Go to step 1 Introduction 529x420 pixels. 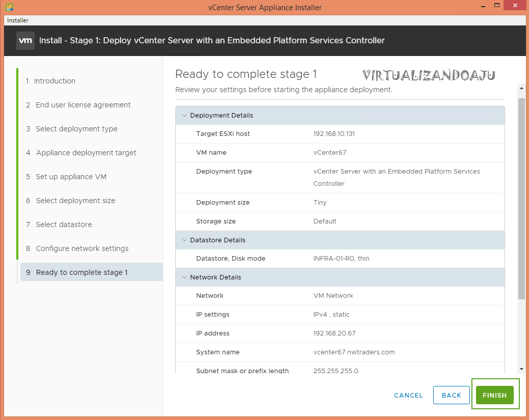tap(54, 81)
